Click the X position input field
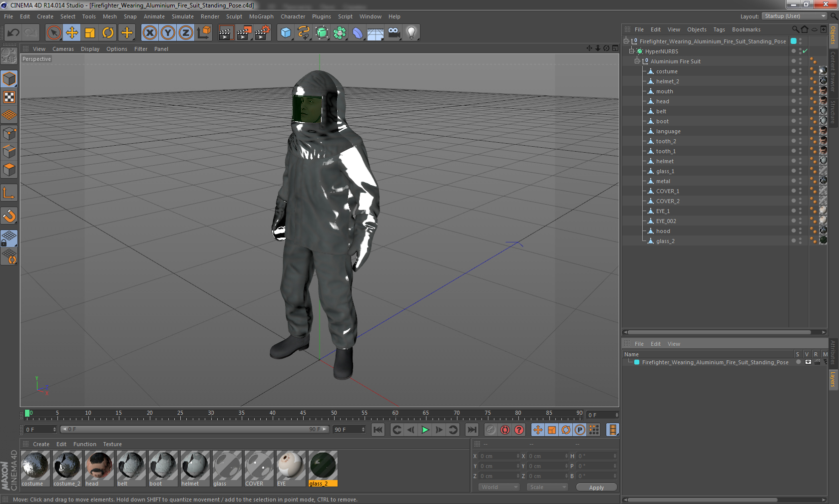Image resolution: width=839 pixels, height=504 pixels. (499, 456)
